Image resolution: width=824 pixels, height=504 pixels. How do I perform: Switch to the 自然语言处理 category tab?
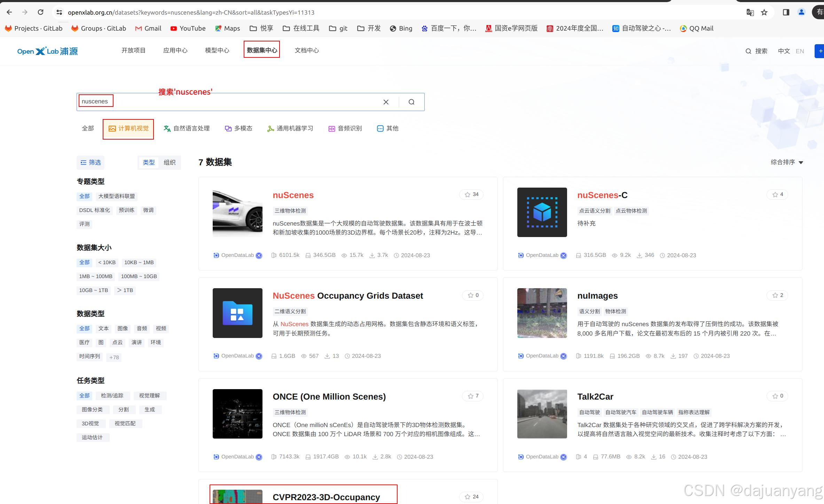point(187,128)
